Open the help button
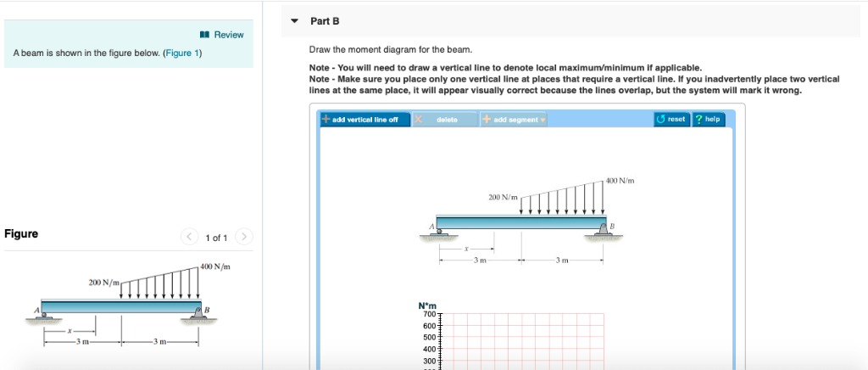 point(708,119)
